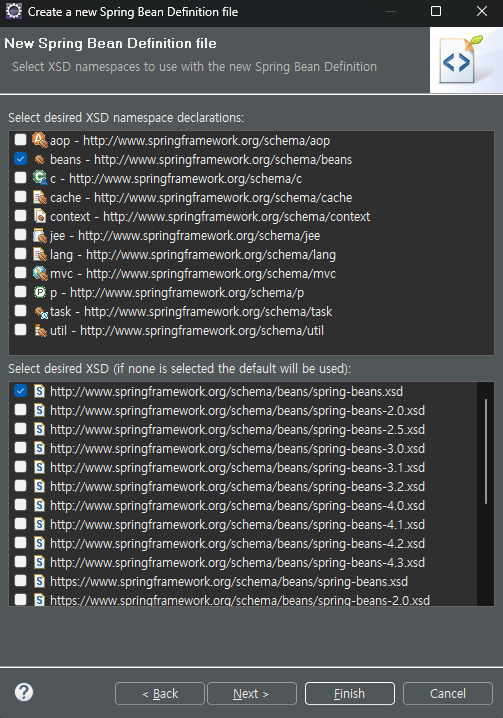Check the spring-beans-3.0.xsd checkbox
The width and height of the screenshot is (503, 718).
point(20,447)
